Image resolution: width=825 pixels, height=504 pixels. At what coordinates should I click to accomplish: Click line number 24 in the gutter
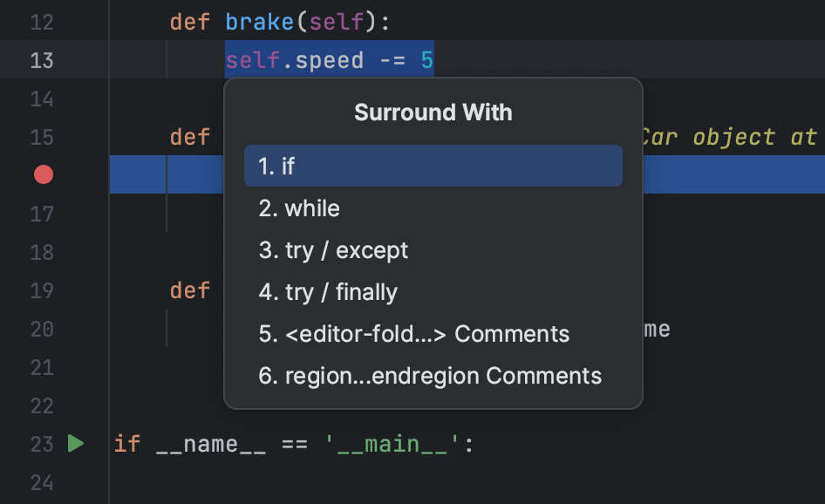click(x=41, y=482)
